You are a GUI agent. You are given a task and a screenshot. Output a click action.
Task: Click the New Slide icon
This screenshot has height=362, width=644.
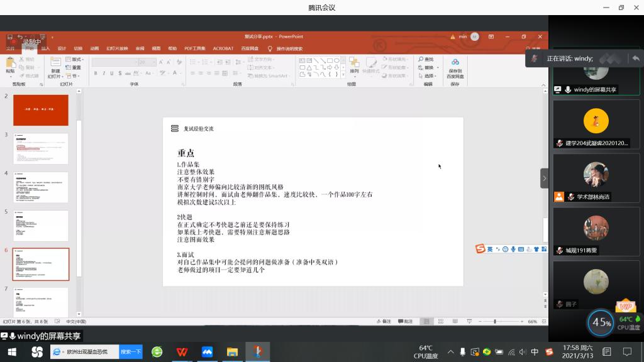(x=55, y=65)
